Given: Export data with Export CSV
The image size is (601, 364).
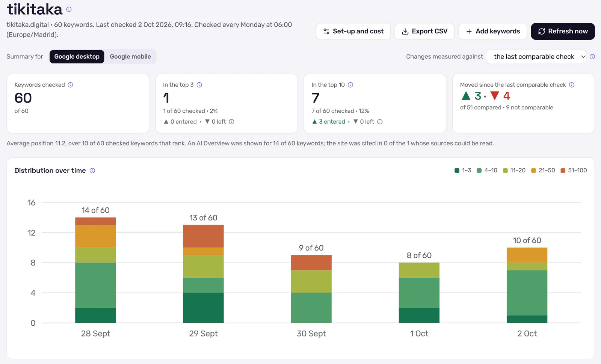Looking at the screenshot, I should click(x=424, y=31).
